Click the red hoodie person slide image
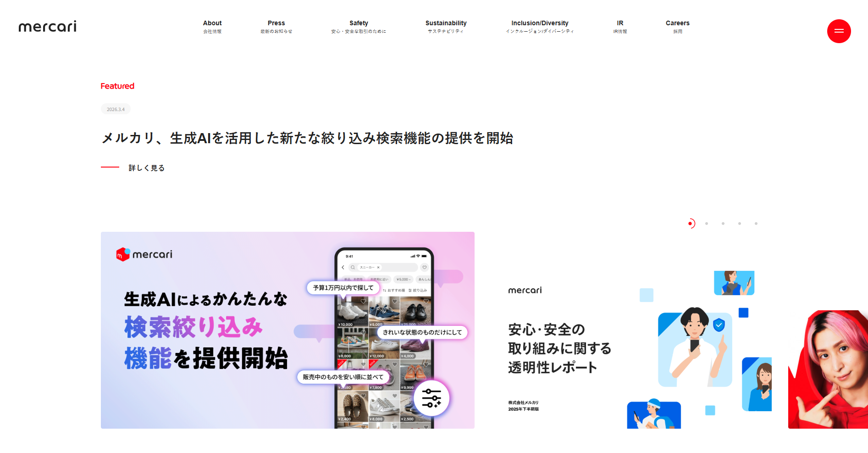 pos(828,369)
